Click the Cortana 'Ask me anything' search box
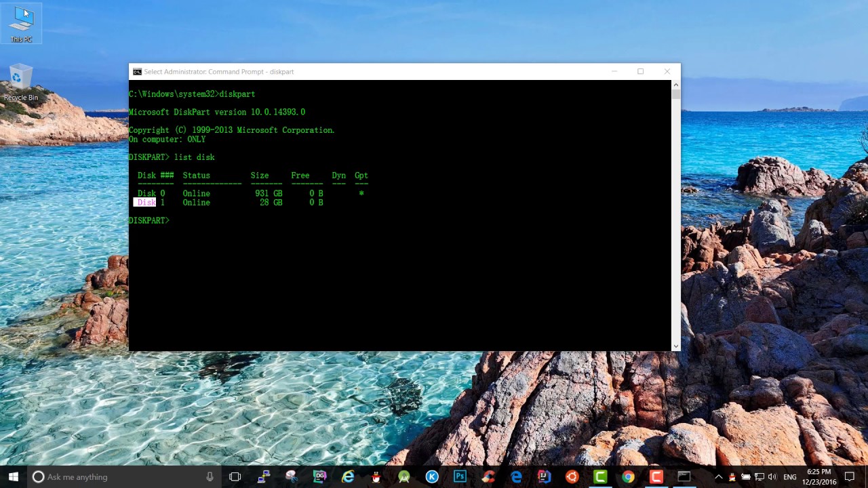The image size is (868, 488). 125,476
